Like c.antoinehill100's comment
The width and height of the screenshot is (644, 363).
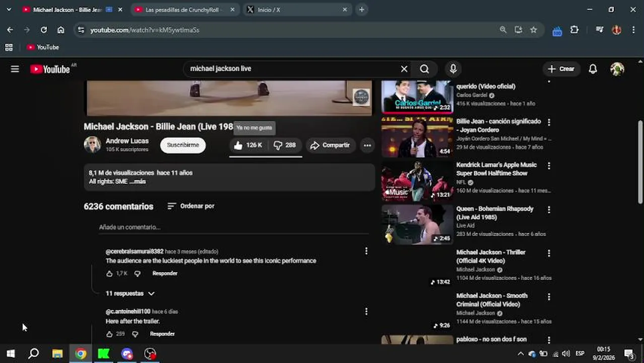pyautogui.click(x=109, y=334)
